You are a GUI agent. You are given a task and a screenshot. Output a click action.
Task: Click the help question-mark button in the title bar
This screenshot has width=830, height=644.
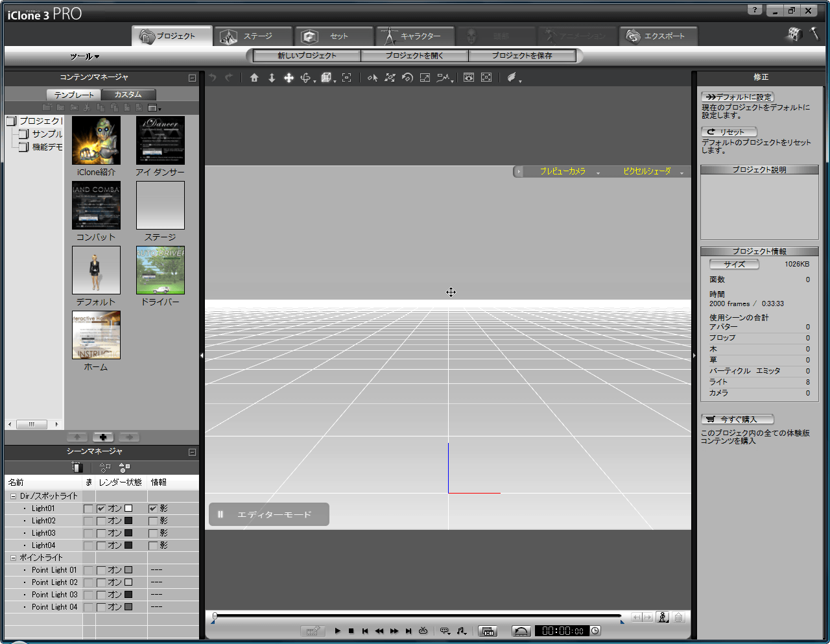755,10
